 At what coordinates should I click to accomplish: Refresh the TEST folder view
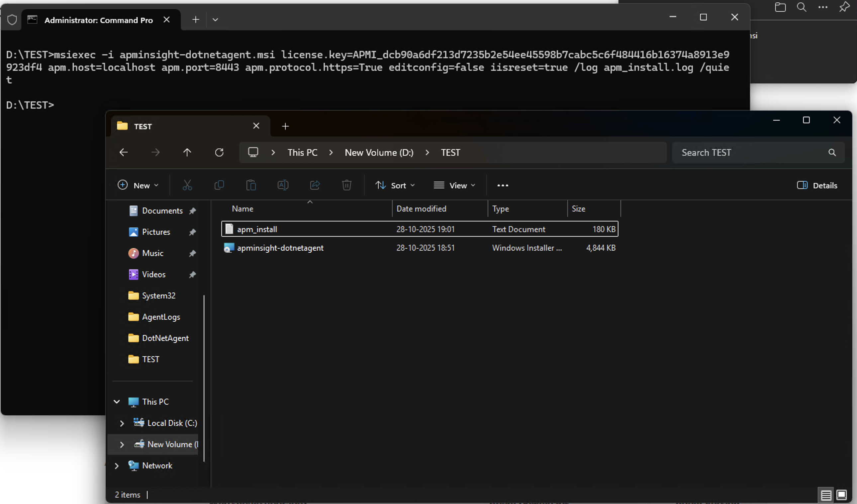tap(219, 153)
